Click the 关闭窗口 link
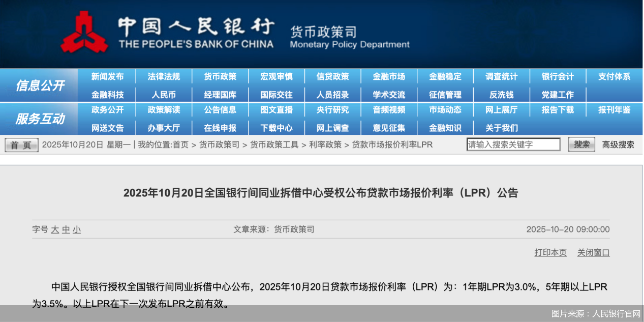The height and width of the screenshot is (322, 644). pos(593,252)
